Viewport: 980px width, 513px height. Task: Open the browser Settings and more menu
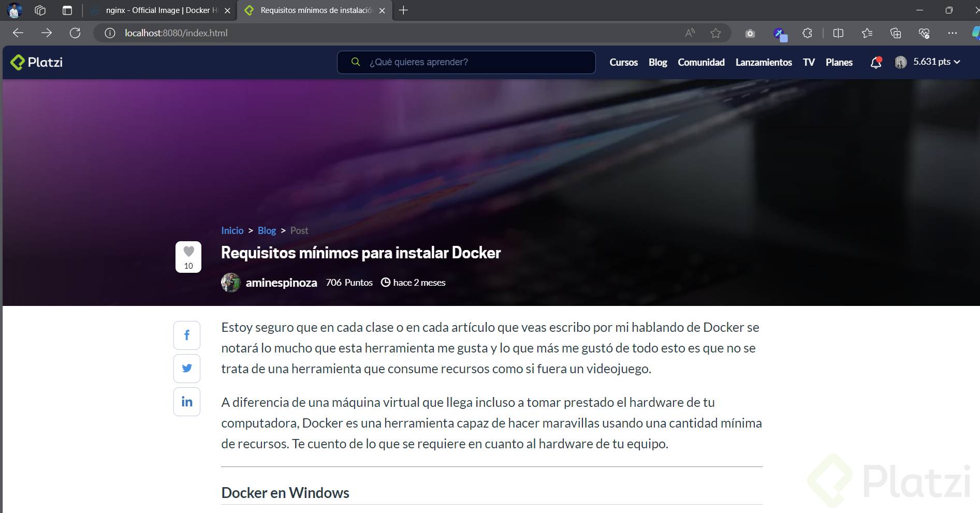[x=953, y=33]
